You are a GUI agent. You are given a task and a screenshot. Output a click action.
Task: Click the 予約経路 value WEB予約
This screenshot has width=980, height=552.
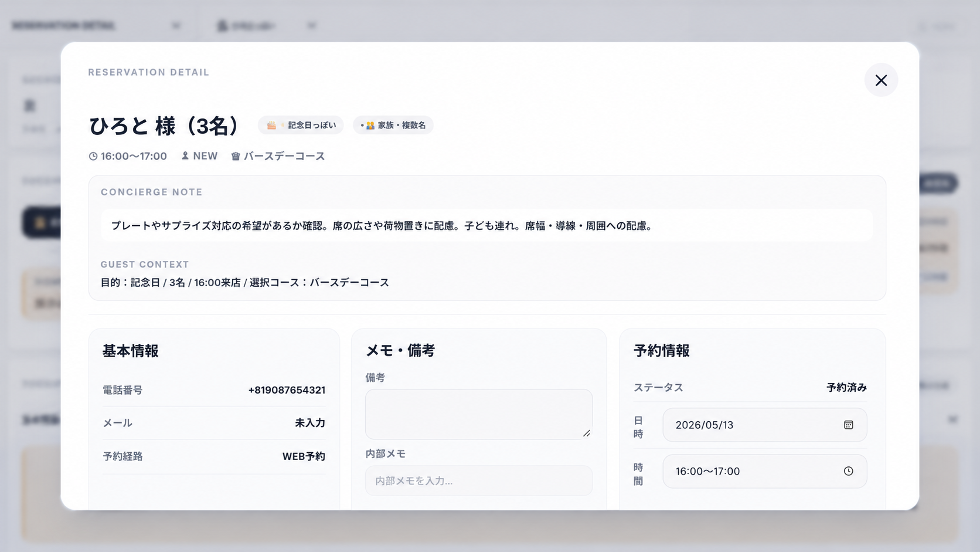pos(304,456)
